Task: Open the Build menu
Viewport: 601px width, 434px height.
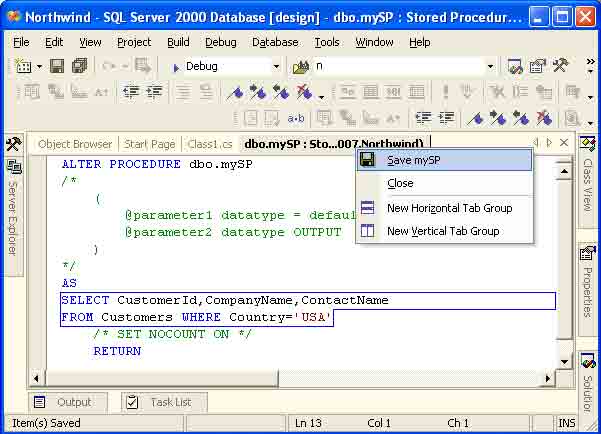Action: coord(178,42)
